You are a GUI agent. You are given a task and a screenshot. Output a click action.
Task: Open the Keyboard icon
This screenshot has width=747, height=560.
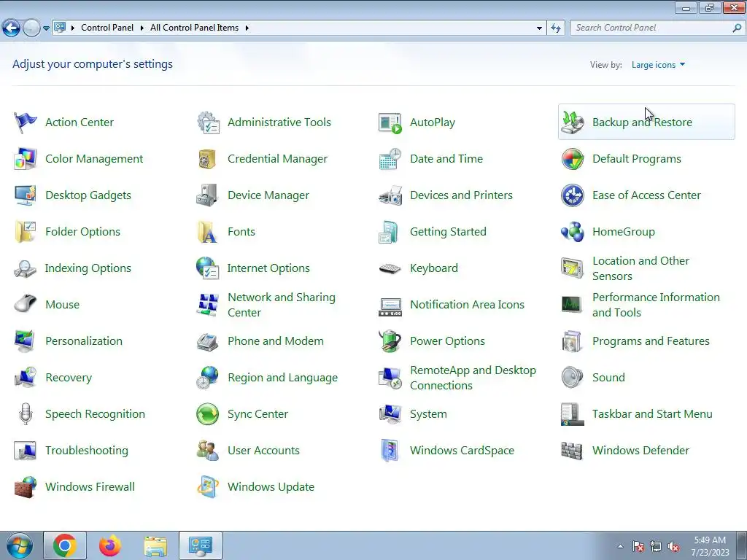click(x=390, y=268)
